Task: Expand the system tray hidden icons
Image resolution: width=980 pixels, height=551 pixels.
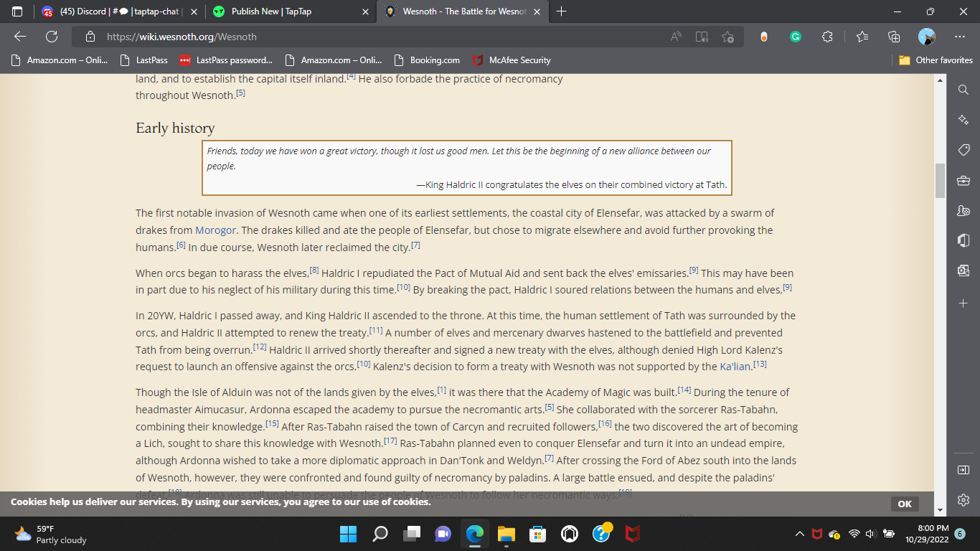Action: [x=799, y=534]
